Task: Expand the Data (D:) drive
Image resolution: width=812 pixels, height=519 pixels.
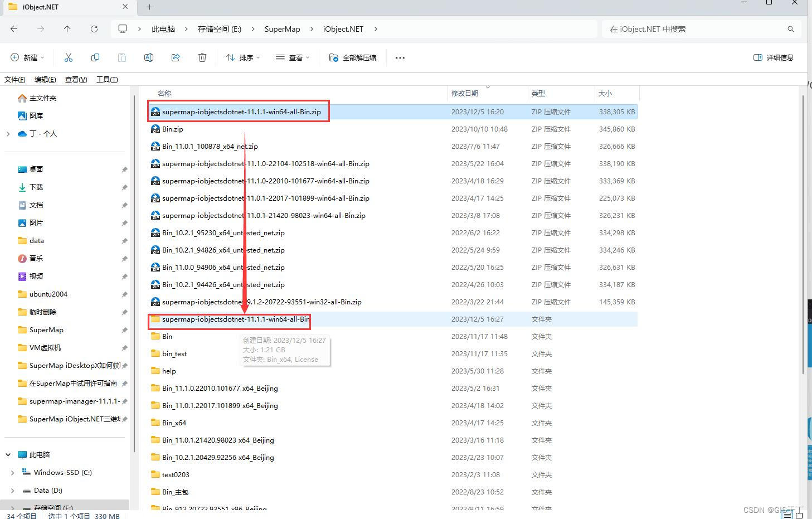Action: pyautogui.click(x=12, y=491)
